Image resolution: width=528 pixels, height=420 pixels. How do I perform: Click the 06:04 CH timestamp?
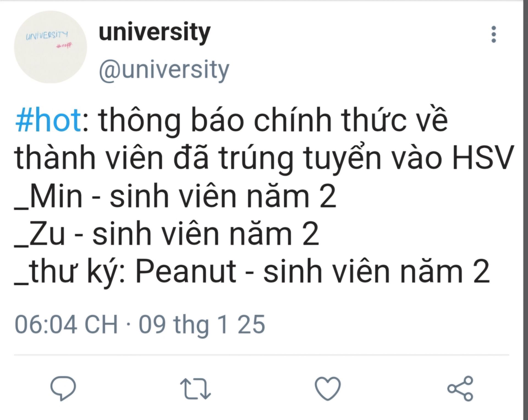(66, 324)
